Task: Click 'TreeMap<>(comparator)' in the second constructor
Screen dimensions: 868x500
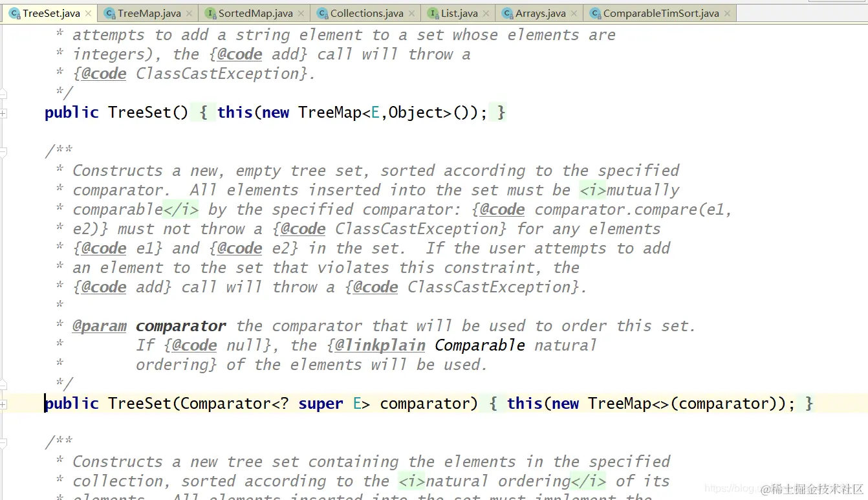Action: [x=682, y=404]
